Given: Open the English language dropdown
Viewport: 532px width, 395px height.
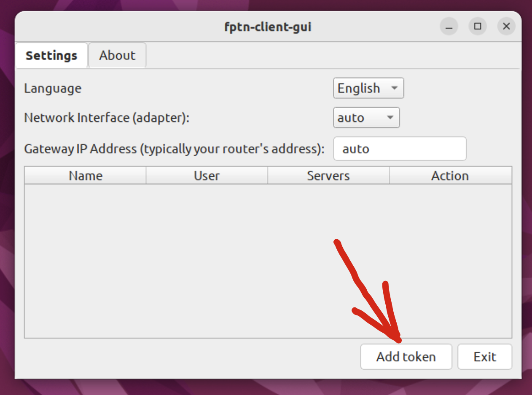Looking at the screenshot, I should click(x=368, y=88).
